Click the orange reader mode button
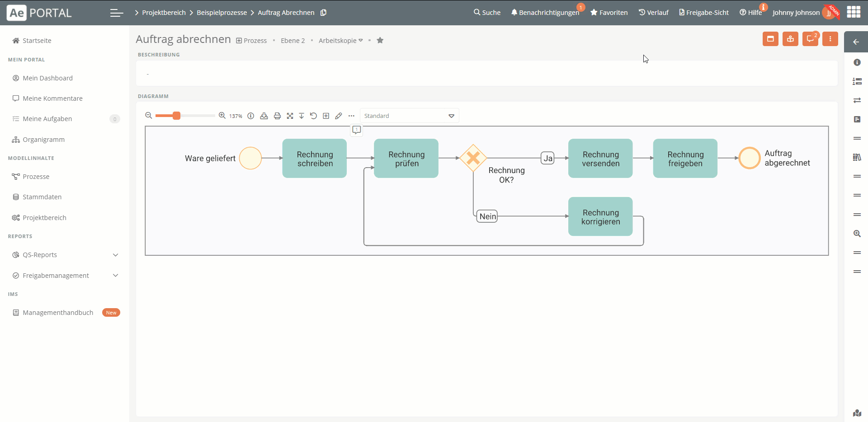This screenshot has width=868, height=422. (x=790, y=39)
